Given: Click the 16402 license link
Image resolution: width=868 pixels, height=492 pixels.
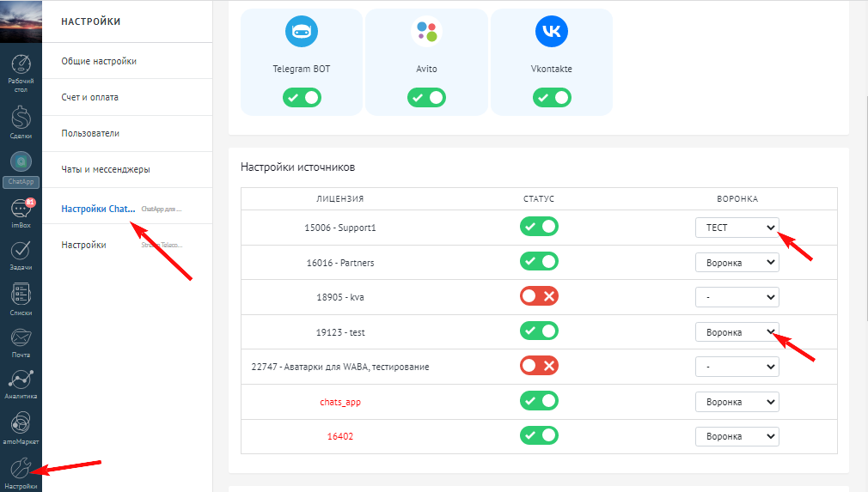Looking at the screenshot, I should click(340, 436).
